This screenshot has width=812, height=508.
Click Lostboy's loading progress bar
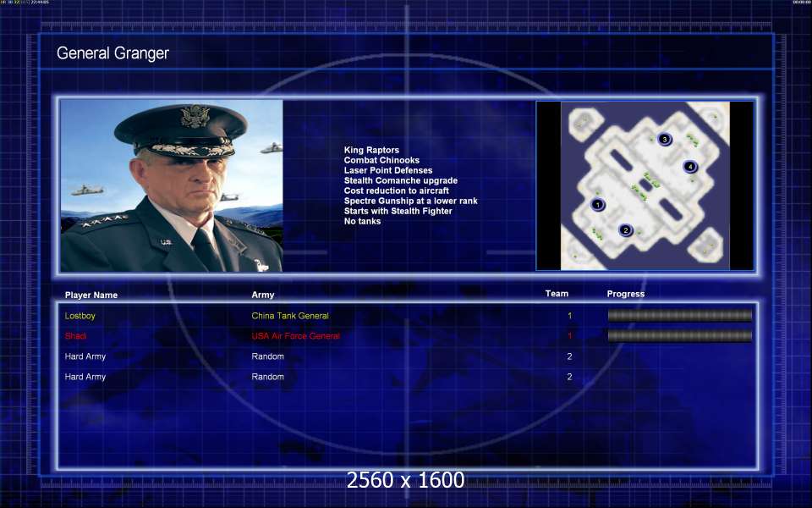pyautogui.click(x=679, y=316)
